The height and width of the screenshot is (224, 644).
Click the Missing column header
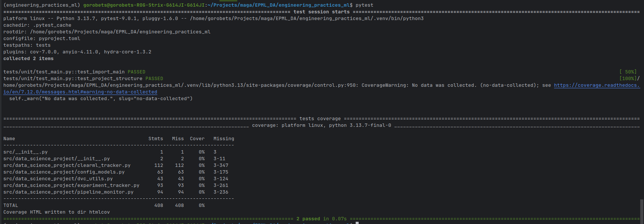(224, 139)
